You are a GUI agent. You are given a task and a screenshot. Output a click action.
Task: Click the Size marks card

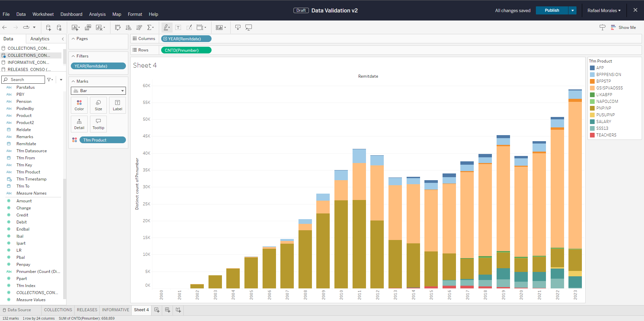coord(98,105)
